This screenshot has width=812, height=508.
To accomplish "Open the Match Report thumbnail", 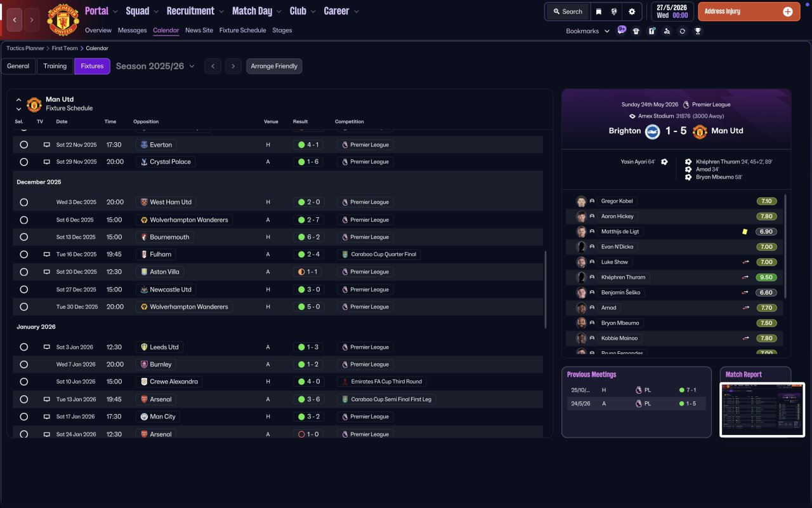I will (x=763, y=410).
